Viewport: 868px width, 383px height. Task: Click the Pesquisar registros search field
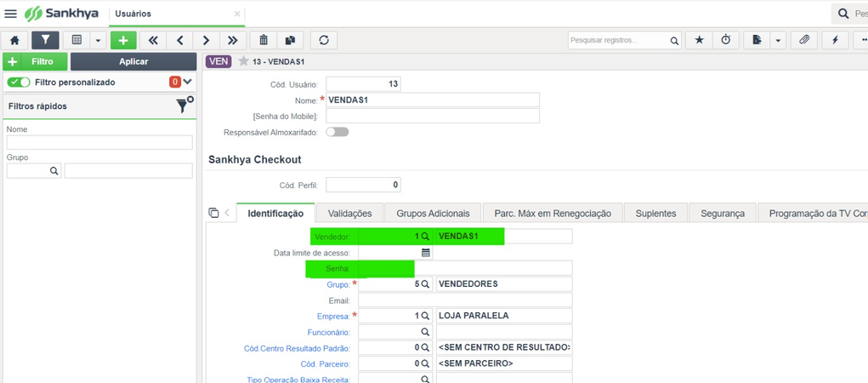pyautogui.click(x=619, y=41)
